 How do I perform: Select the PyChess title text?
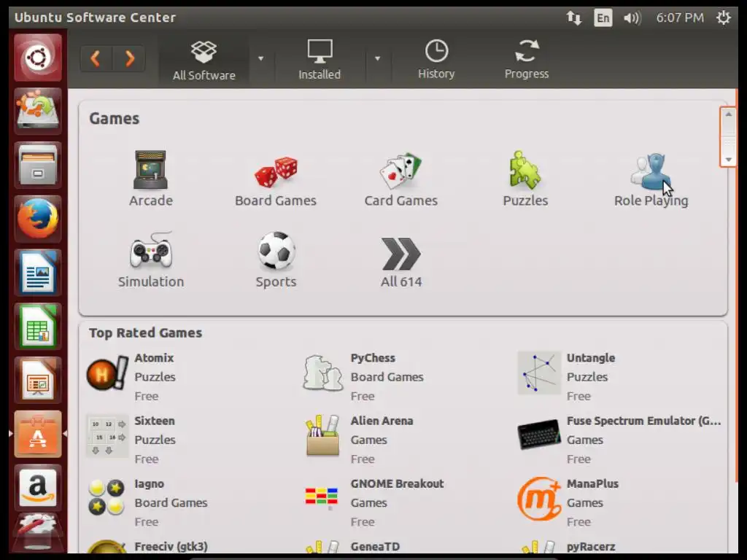click(x=373, y=358)
